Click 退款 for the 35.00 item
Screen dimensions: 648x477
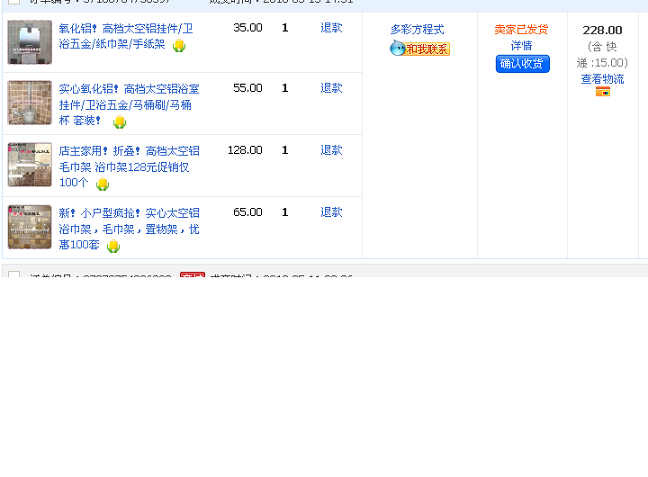click(331, 28)
